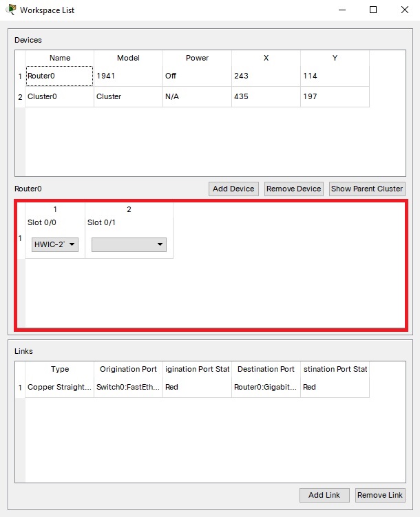Image resolution: width=420 pixels, height=517 pixels.
Task: Select device row header 1 for Router0
Action: click(20, 76)
